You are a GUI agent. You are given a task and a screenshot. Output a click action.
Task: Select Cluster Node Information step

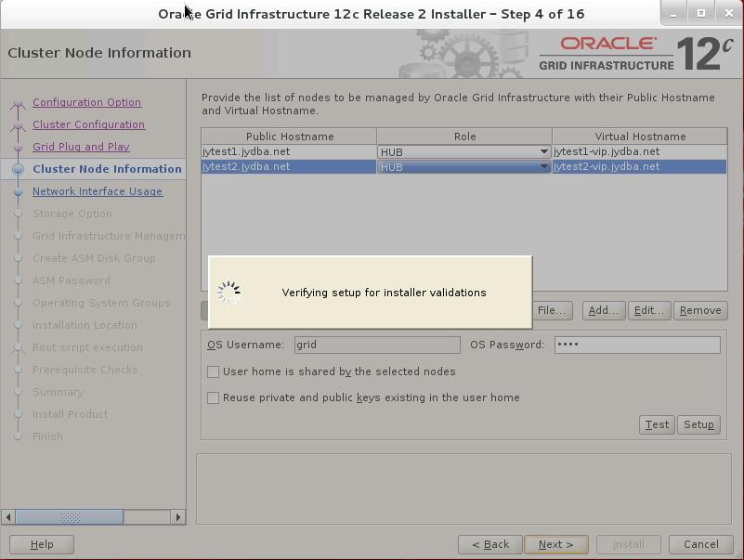pyautogui.click(x=107, y=169)
